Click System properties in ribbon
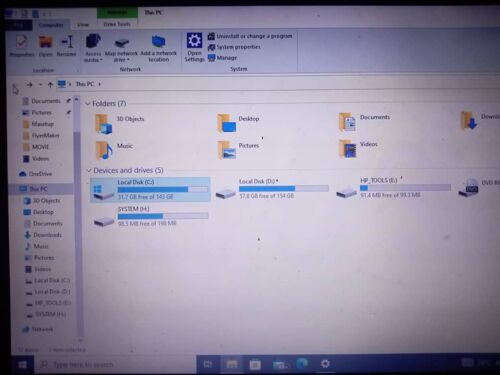 (x=234, y=47)
